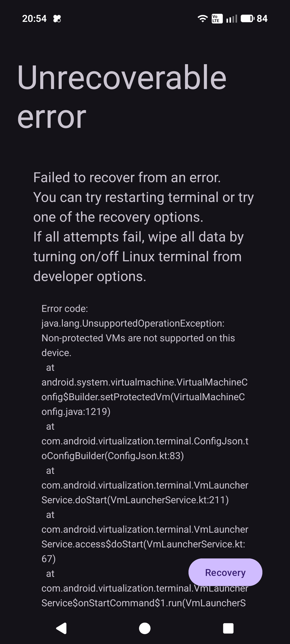Tap the ConfigJson.kt:83 stack trace entry
The image size is (290, 644).
[145, 448]
